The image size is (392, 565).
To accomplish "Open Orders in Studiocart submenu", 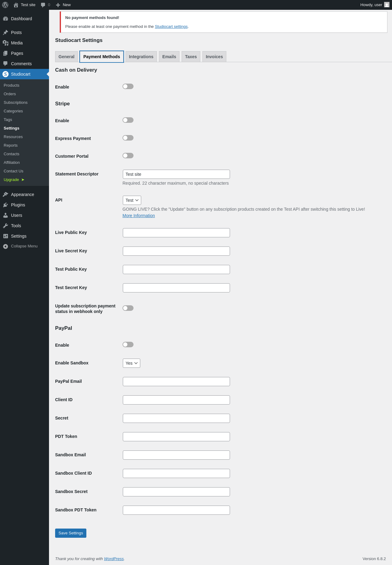I will point(10,94).
